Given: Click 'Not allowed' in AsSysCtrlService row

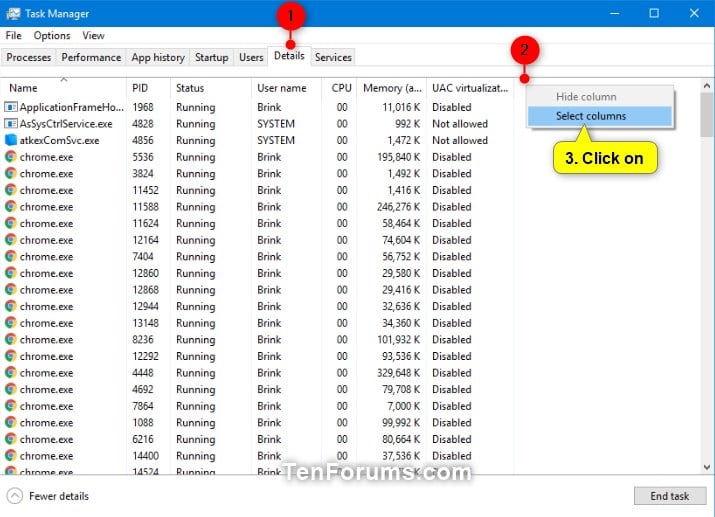Looking at the screenshot, I should (460, 124).
